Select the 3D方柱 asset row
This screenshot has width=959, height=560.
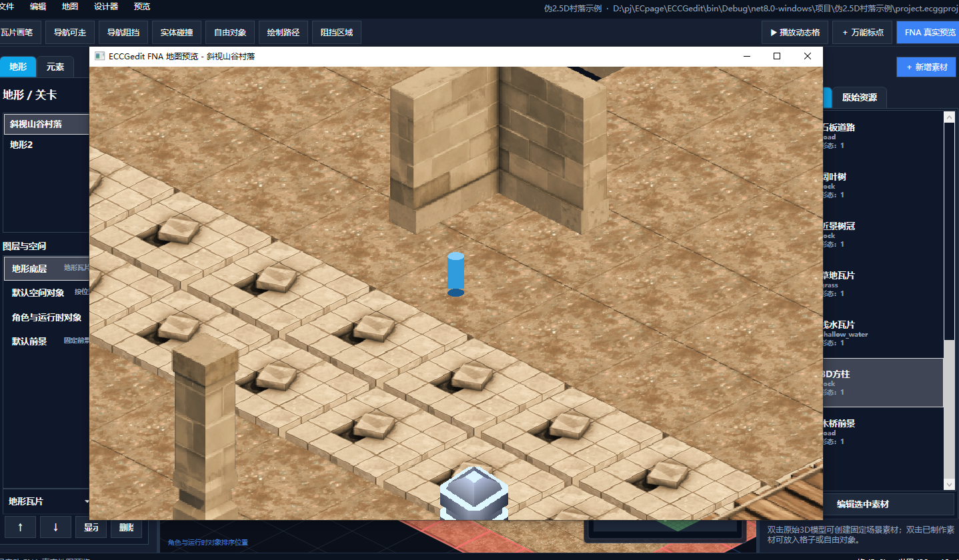click(x=883, y=383)
